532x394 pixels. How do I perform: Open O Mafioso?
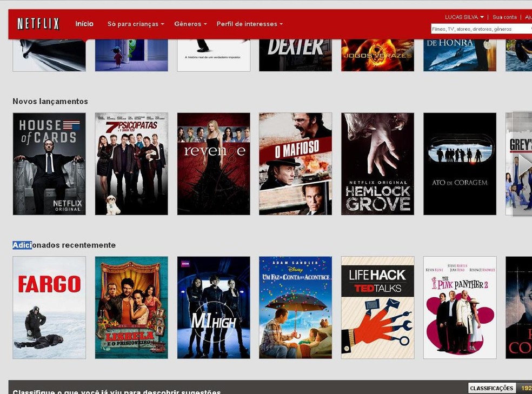pyautogui.click(x=295, y=164)
